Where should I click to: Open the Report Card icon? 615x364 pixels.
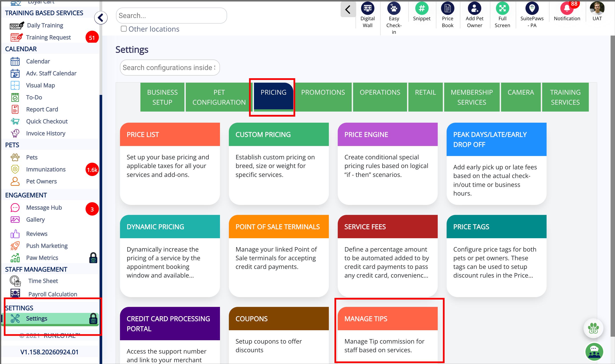click(15, 109)
